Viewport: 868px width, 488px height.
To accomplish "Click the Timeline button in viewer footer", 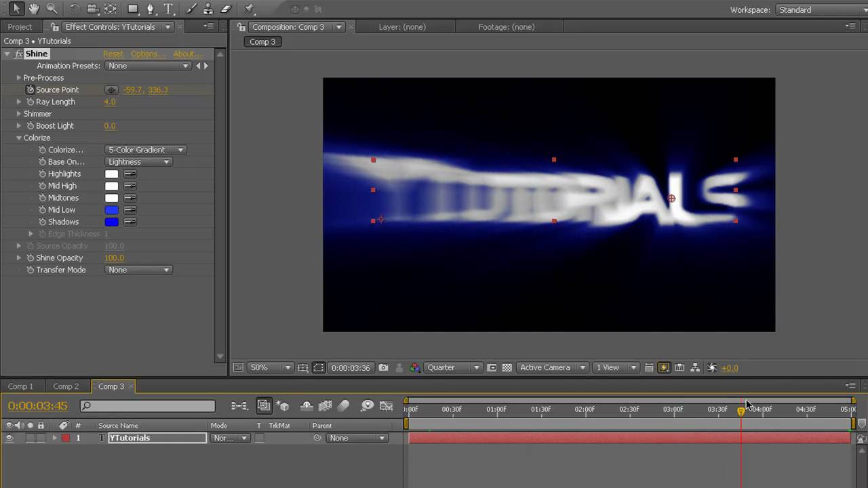I will tap(679, 367).
